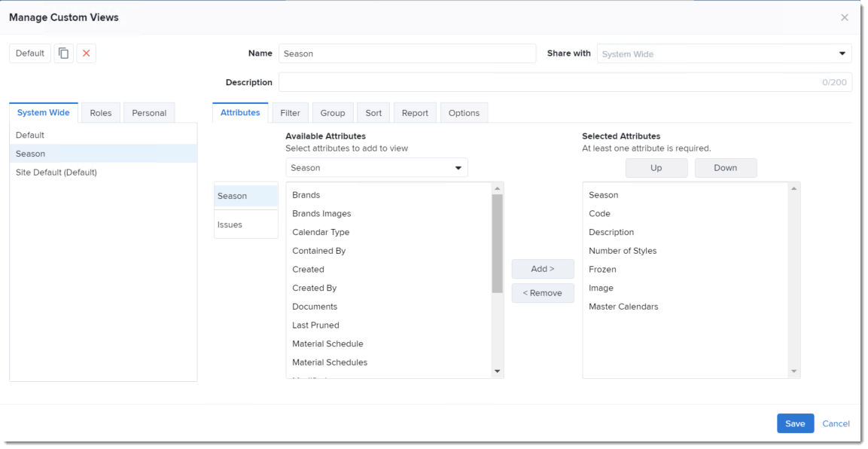868x449 pixels.
Task: Open the Filter tab
Action: (291, 112)
